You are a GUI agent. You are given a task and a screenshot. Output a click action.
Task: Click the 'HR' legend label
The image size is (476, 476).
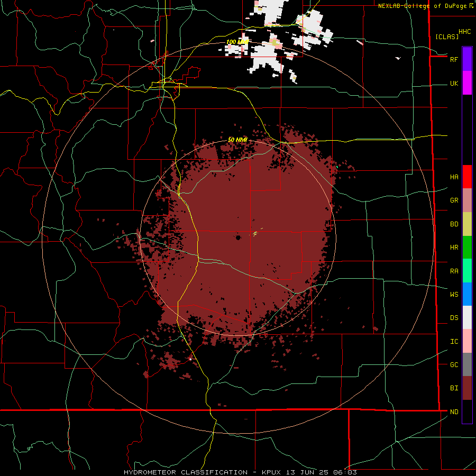[x=454, y=248]
